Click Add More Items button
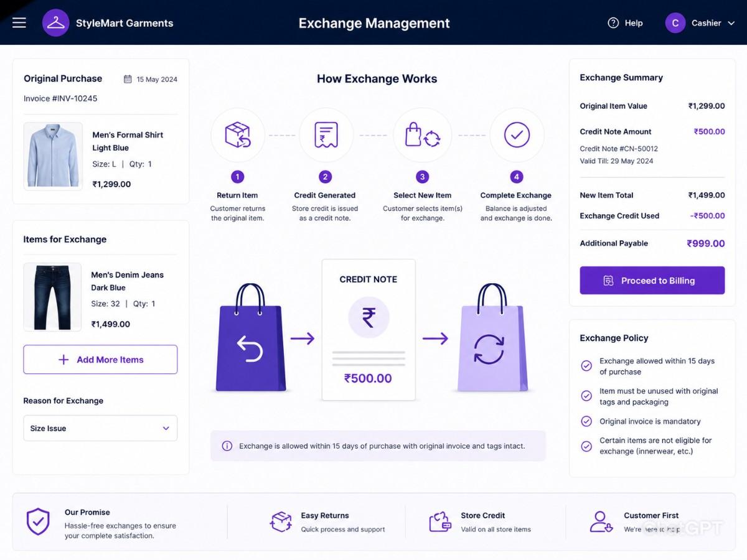This screenshot has height=560, width=747. click(100, 360)
